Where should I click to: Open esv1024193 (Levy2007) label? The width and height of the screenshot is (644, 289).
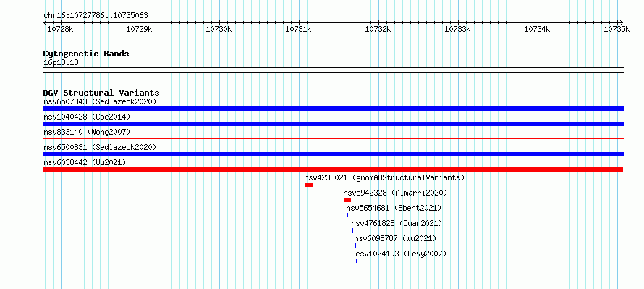401,254
